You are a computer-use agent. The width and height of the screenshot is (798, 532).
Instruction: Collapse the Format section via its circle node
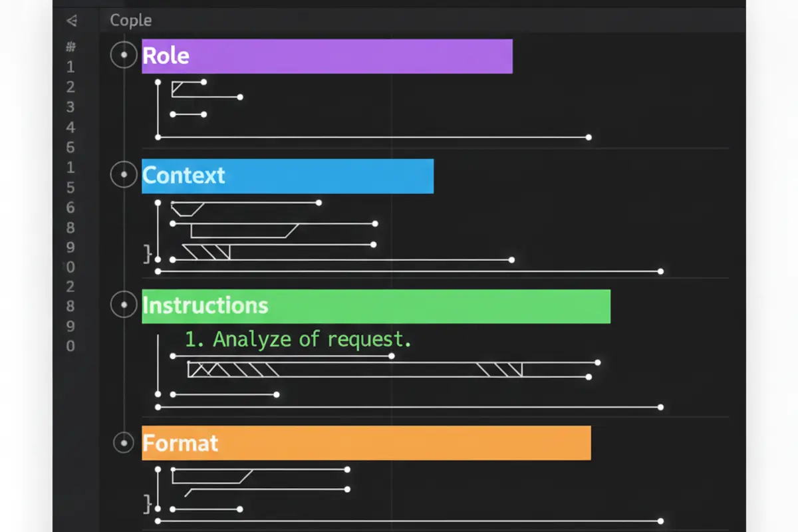click(x=124, y=443)
